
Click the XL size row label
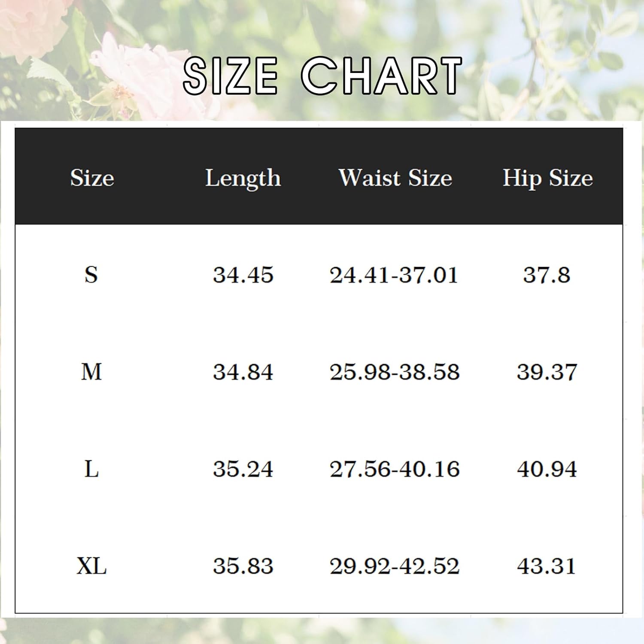[91, 566]
